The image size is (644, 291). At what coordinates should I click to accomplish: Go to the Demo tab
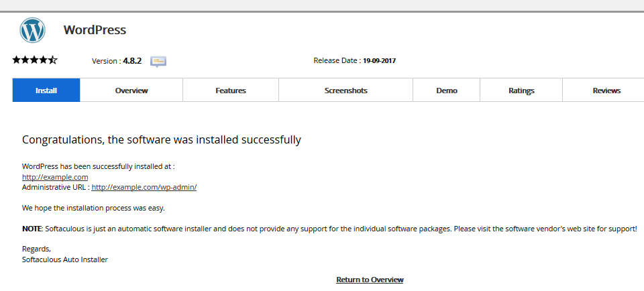point(447,91)
